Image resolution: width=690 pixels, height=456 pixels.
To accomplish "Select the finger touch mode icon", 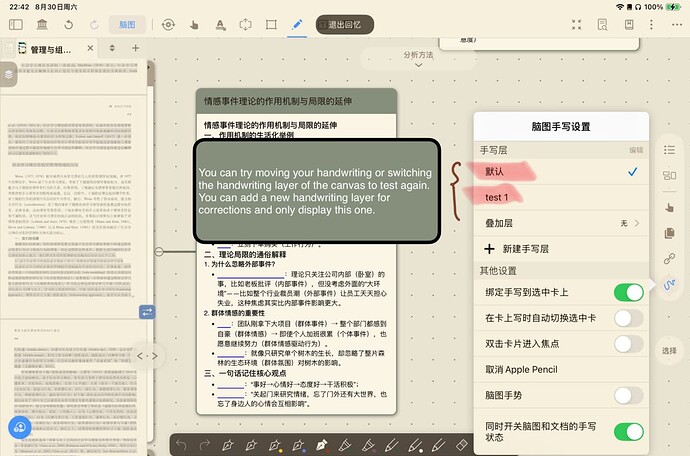I will (x=193, y=24).
